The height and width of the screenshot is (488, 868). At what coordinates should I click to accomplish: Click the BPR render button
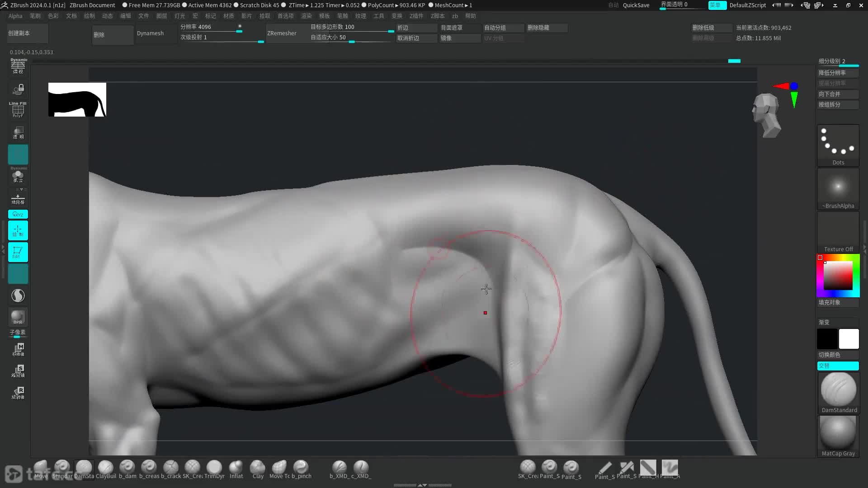pyautogui.click(x=18, y=317)
